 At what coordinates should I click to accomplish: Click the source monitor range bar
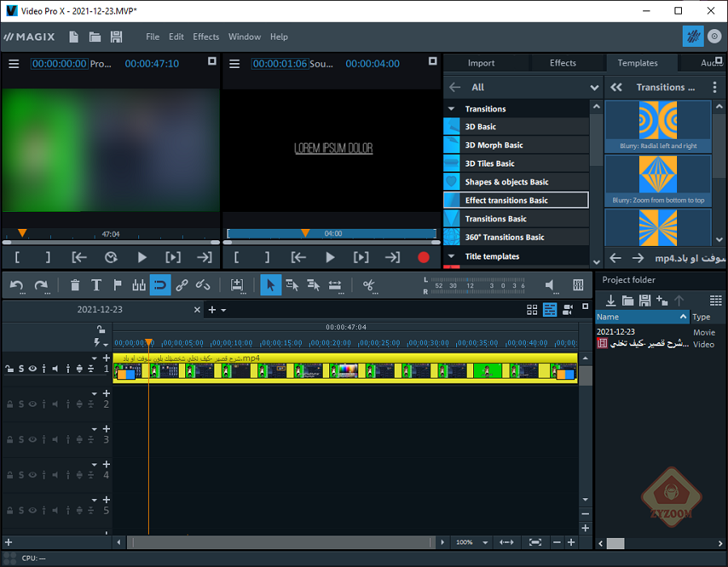pos(331,234)
